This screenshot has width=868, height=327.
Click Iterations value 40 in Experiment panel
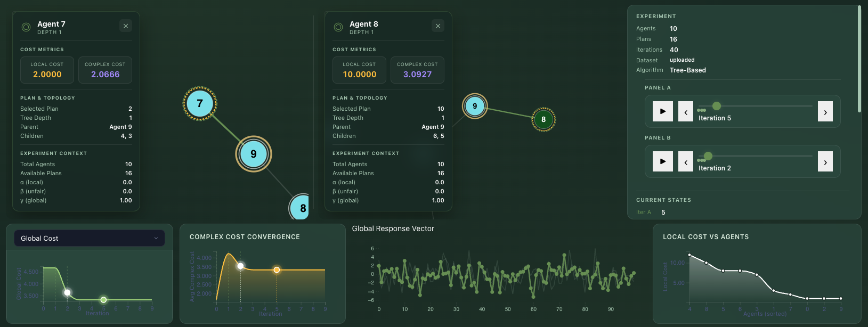click(674, 50)
